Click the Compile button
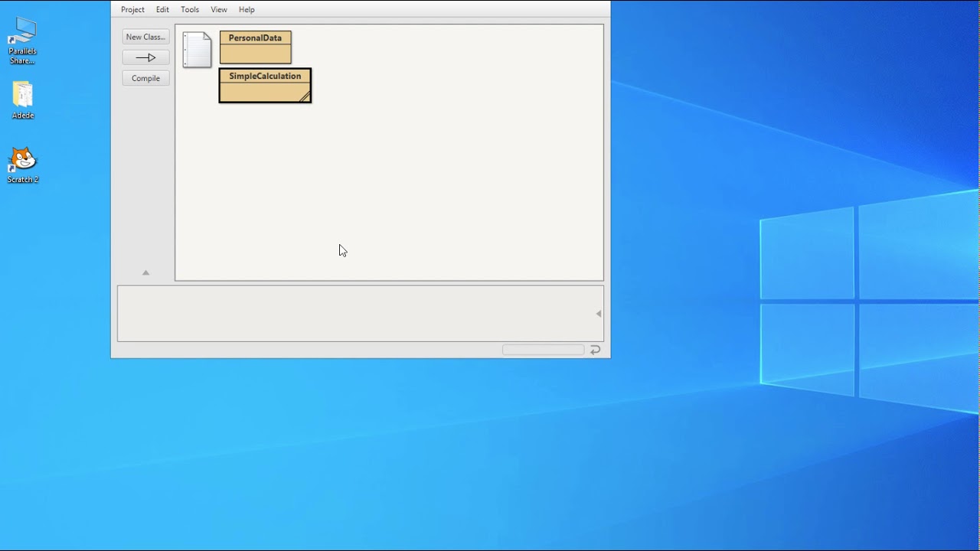 click(145, 78)
